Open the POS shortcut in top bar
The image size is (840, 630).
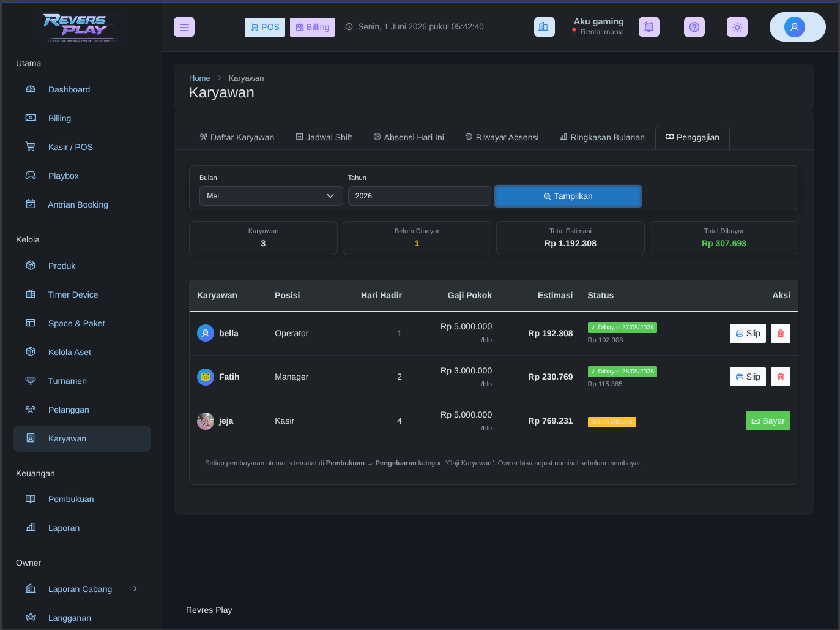pos(265,27)
